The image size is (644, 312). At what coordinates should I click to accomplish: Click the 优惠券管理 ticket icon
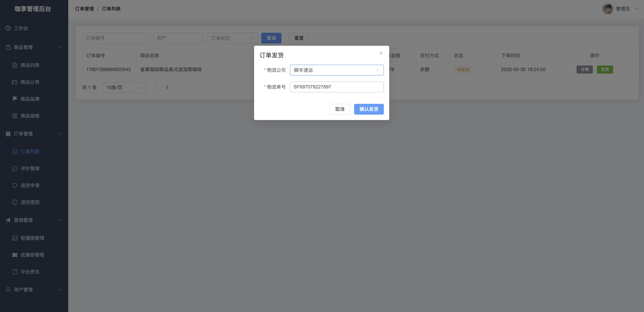tap(15, 255)
